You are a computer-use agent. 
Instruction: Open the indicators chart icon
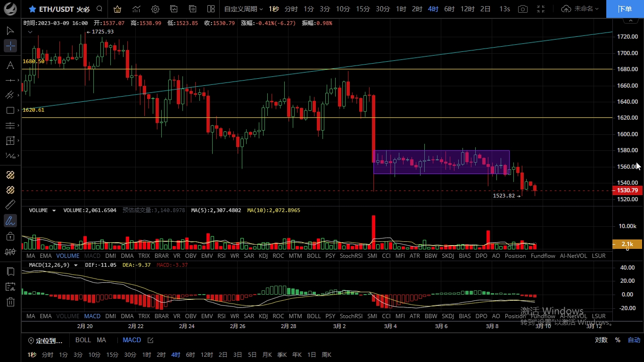(x=136, y=9)
